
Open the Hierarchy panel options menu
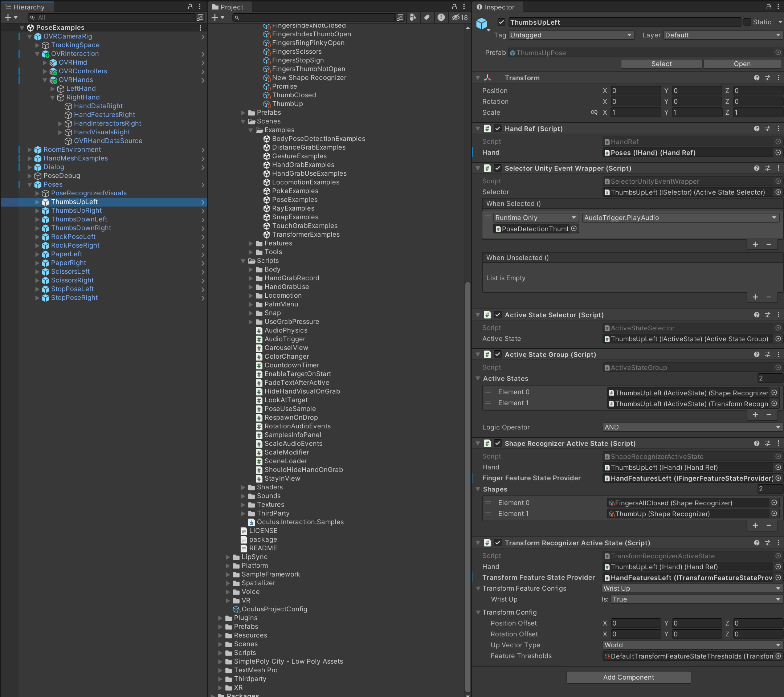(x=200, y=7)
